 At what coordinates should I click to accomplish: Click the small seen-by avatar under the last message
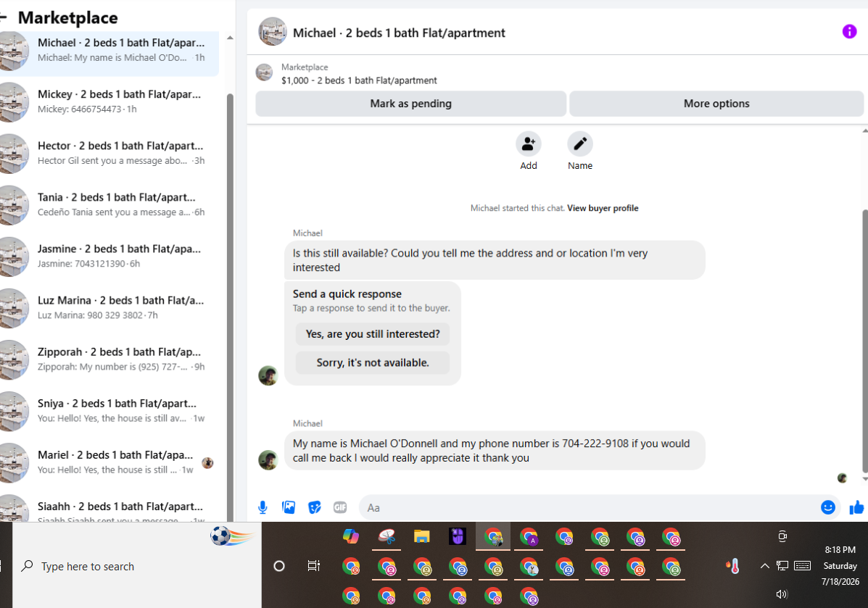[842, 478]
